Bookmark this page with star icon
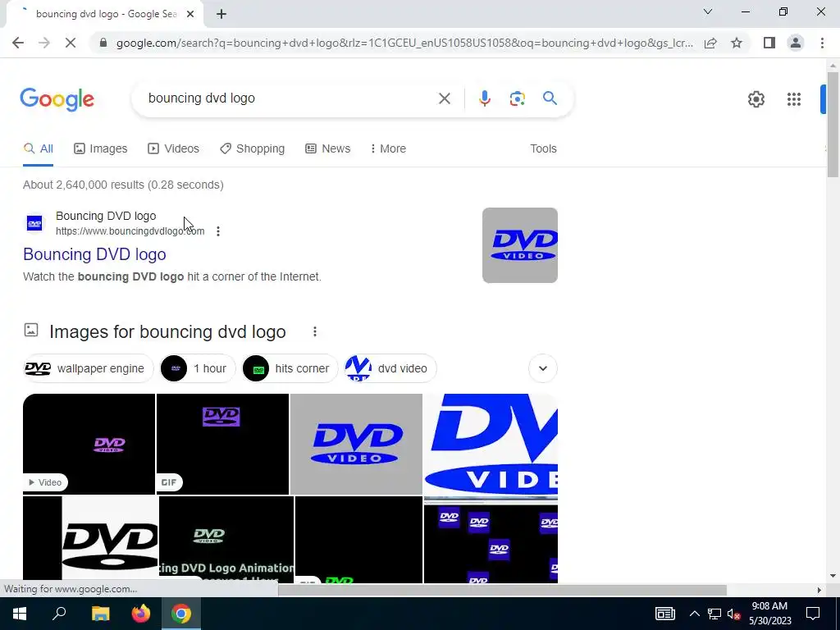The height and width of the screenshot is (630, 840). (x=737, y=43)
